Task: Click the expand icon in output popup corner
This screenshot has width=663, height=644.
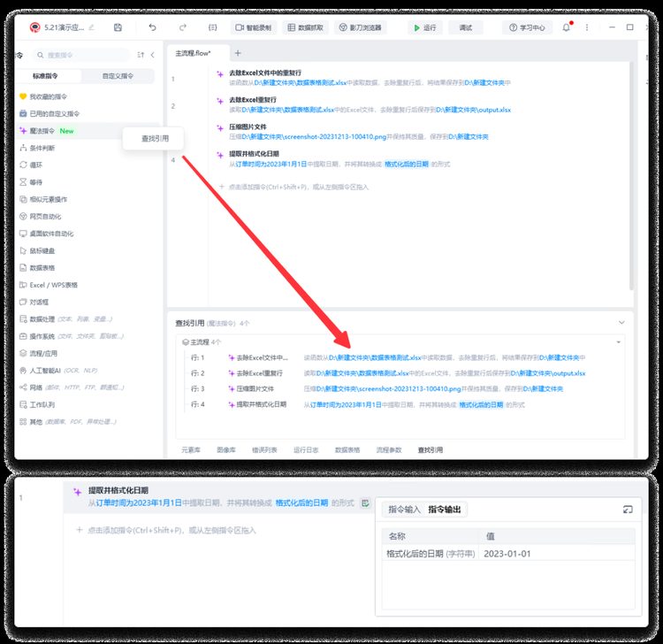Action: click(x=628, y=510)
